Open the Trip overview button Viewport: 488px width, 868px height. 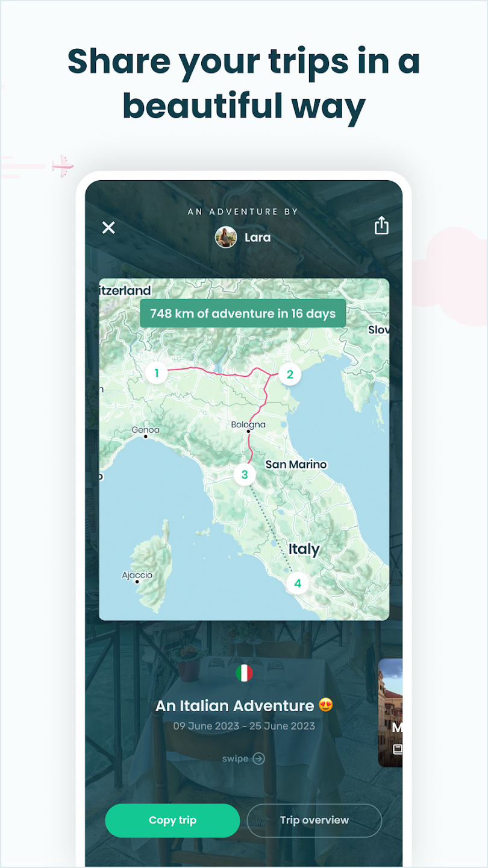pyautogui.click(x=314, y=820)
